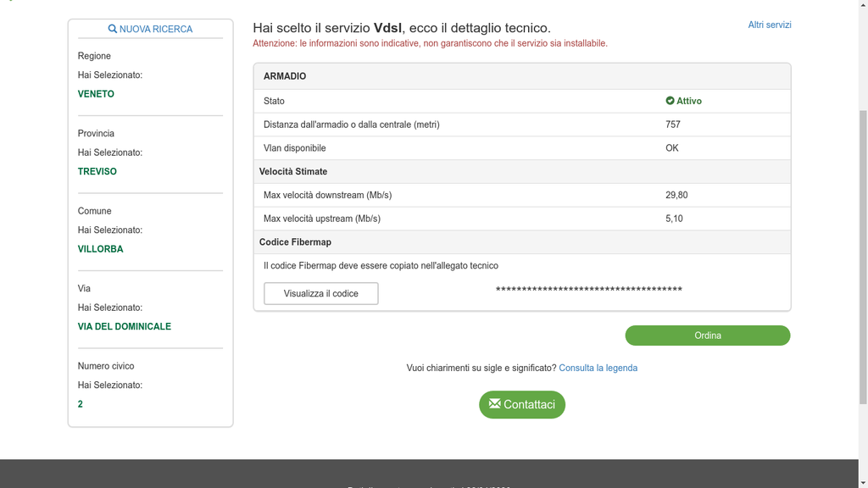Screen dimensions: 868x488
Task: Start a new search via NUOVA RICERCA
Action: tap(156, 29)
